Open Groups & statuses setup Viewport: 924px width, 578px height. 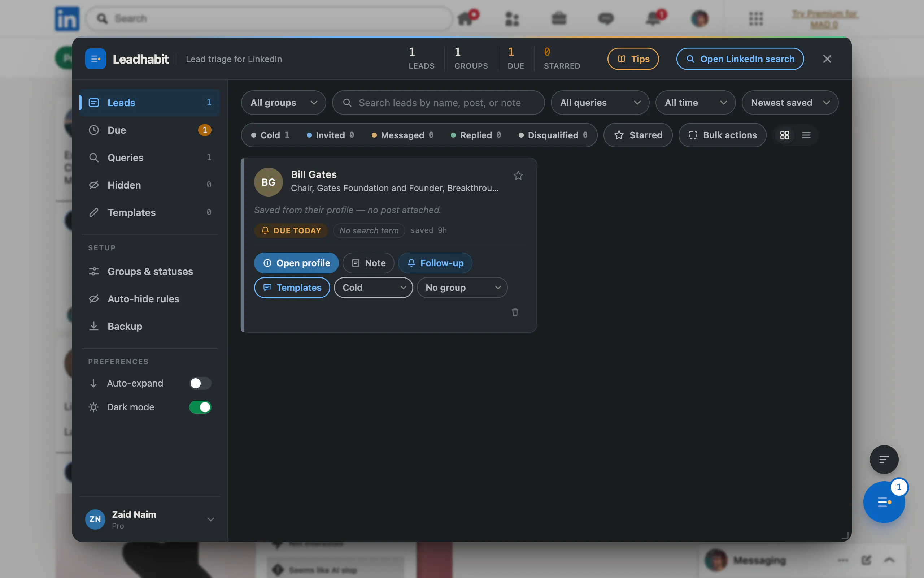click(x=150, y=271)
